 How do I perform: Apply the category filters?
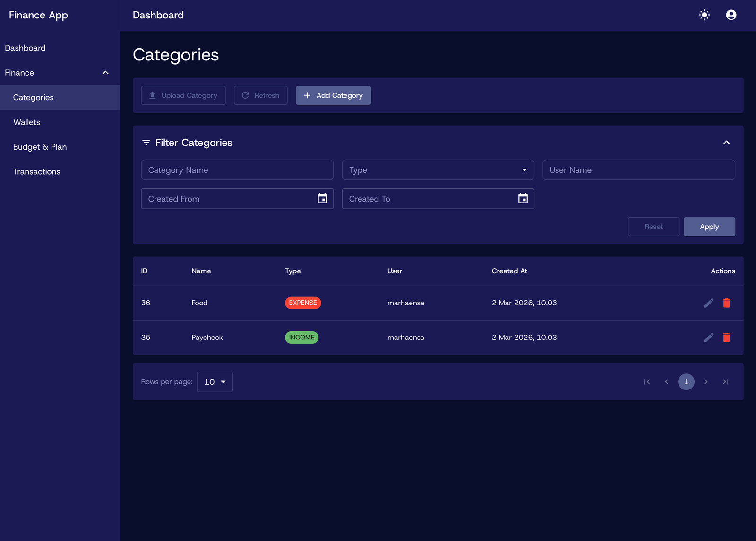(709, 227)
